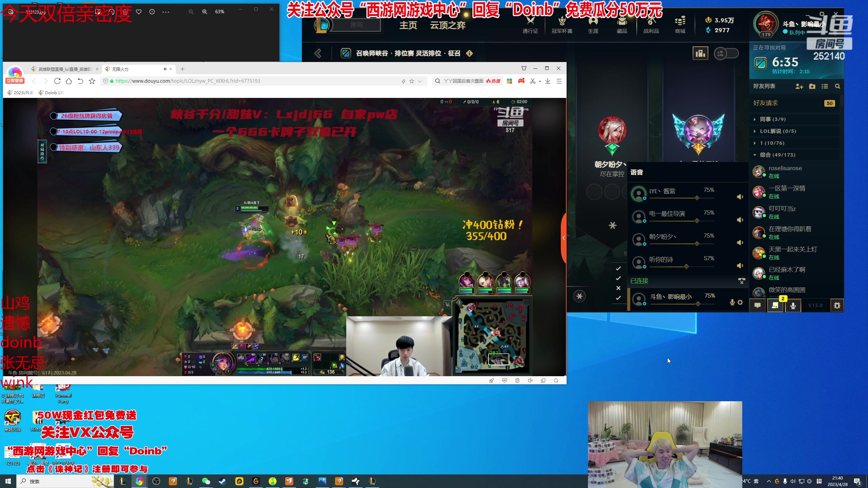This screenshot has width=868, height=488.
Task: Open the 商城 store
Action: (x=680, y=25)
